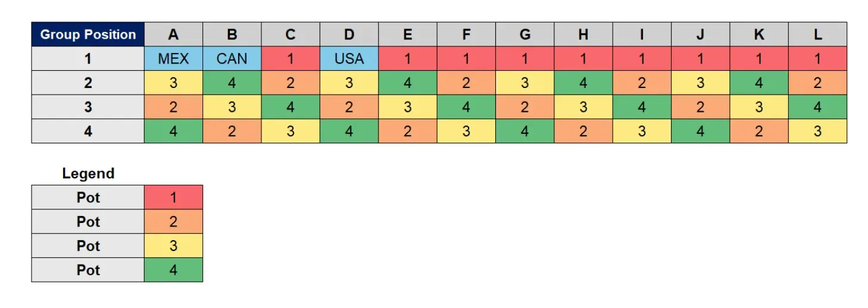868x308 pixels.
Task: Click the Group Position header cell
Action: click(x=88, y=34)
